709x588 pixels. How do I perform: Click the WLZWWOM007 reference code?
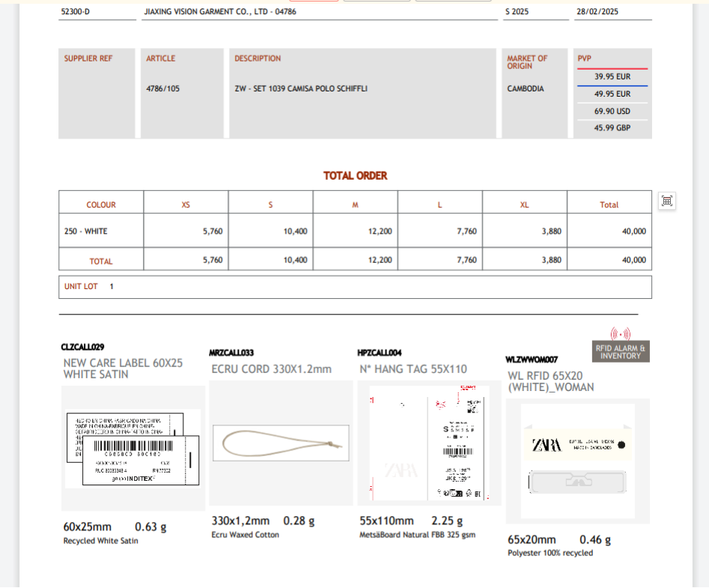click(x=532, y=360)
